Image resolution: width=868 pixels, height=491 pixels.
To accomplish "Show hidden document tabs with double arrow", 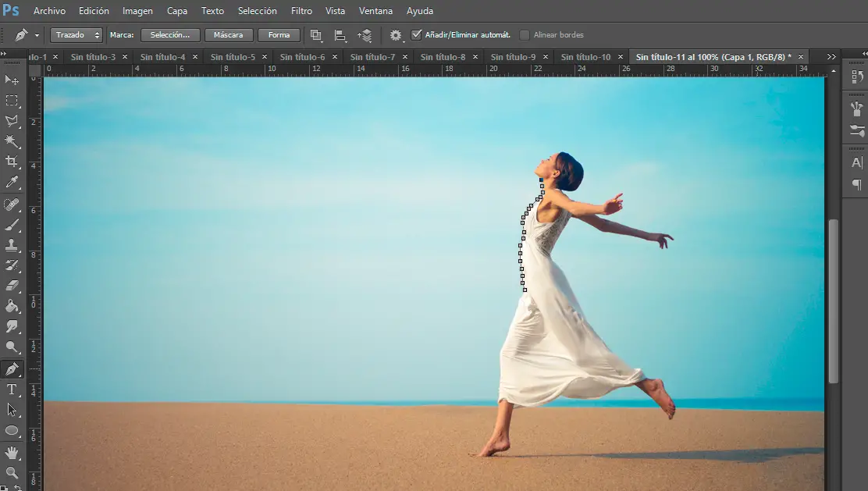I will [x=831, y=57].
